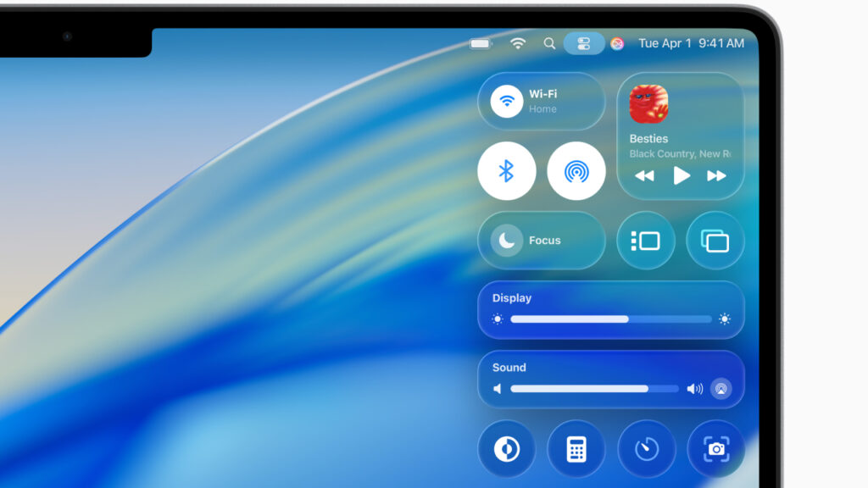
Task: Turn off AirDrop toggle
Action: pos(576,171)
